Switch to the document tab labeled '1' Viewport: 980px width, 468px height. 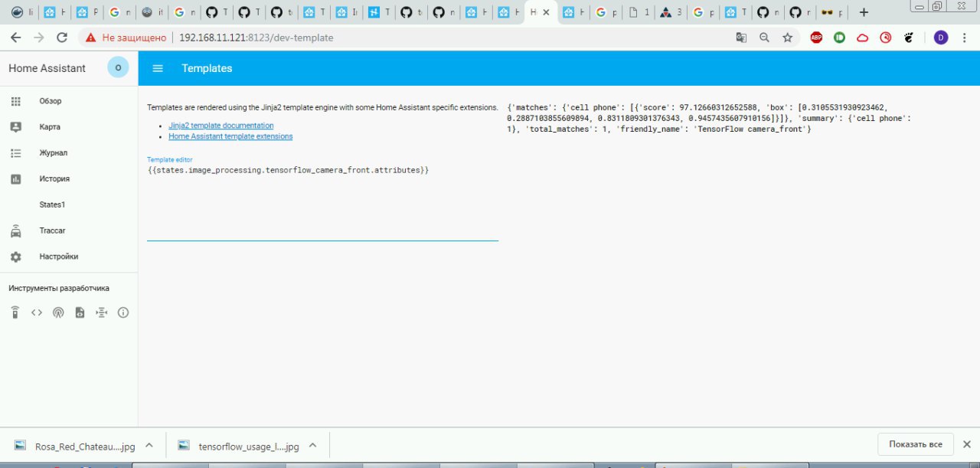pyautogui.click(x=639, y=12)
